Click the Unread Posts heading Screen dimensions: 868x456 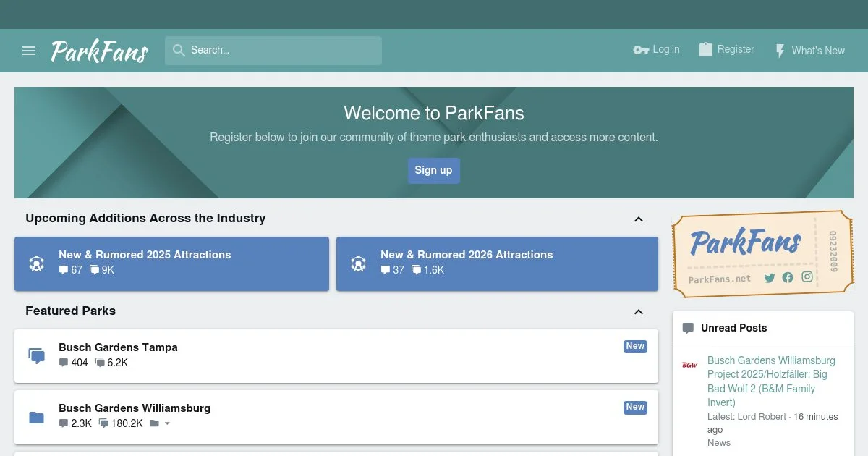pos(733,328)
